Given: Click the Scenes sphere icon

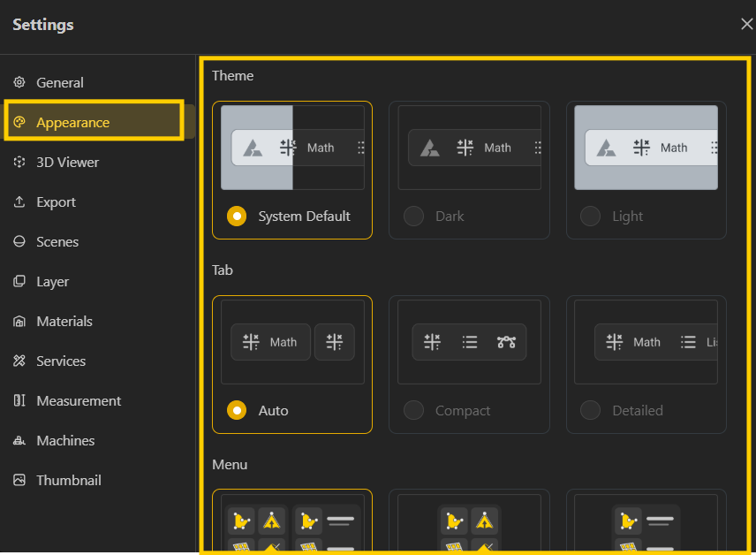Looking at the screenshot, I should point(19,241).
